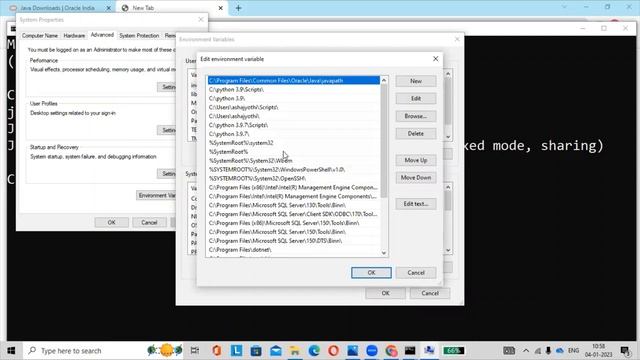The height and width of the screenshot is (360, 640).
Task: Click Cancel in System Properties window
Action: coord(149,222)
